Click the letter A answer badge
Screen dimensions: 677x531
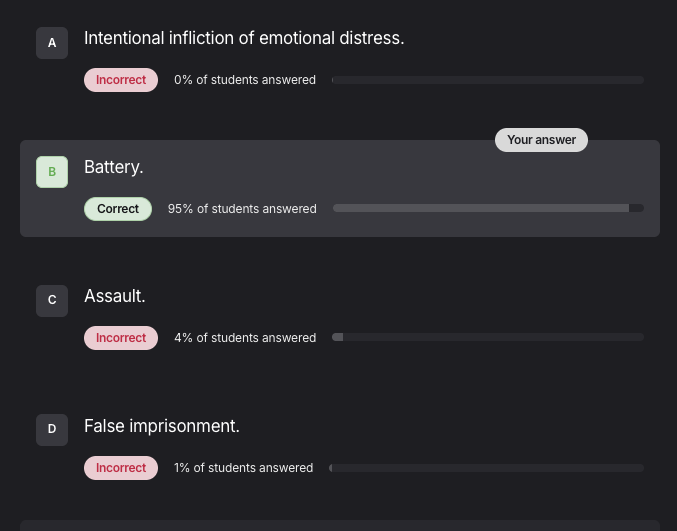click(x=52, y=43)
